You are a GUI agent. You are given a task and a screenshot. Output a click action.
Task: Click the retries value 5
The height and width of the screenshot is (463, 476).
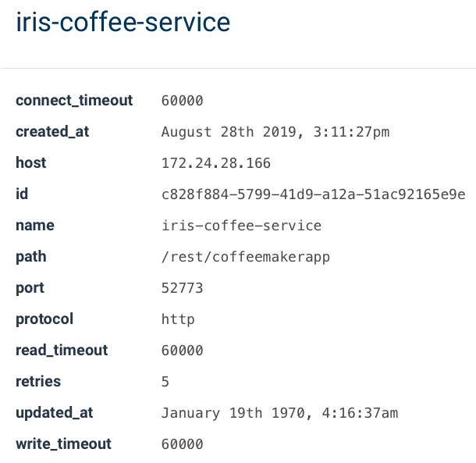coord(165,382)
